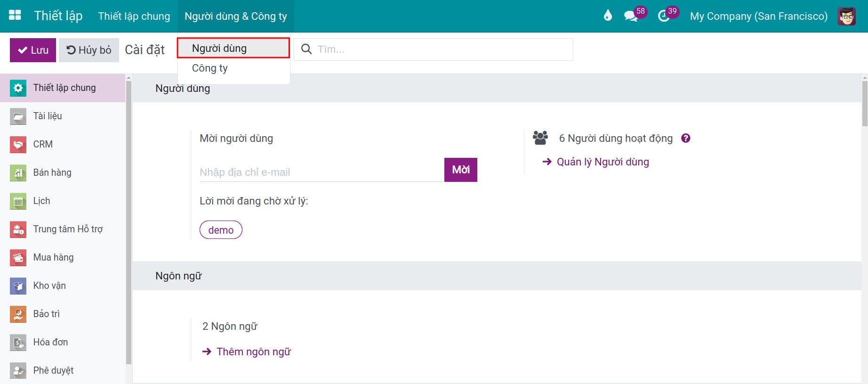Select Công ty from the dropdown menu
This screenshot has width=868, height=384.
coord(233,68)
